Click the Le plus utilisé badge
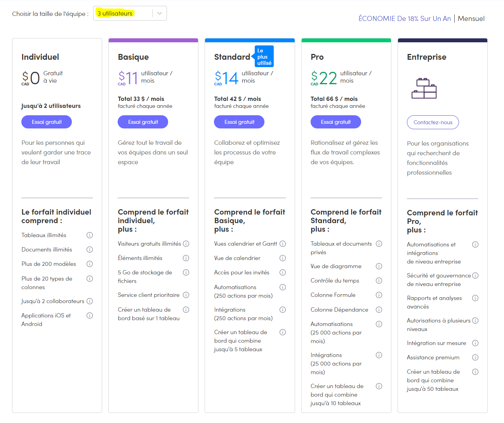The height and width of the screenshot is (423, 504). tap(264, 56)
